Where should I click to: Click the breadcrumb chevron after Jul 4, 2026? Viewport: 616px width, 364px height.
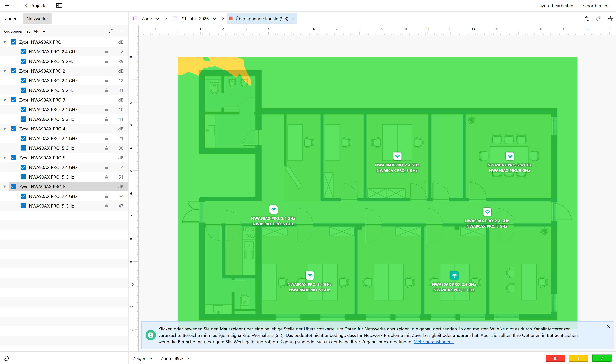(223, 19)
